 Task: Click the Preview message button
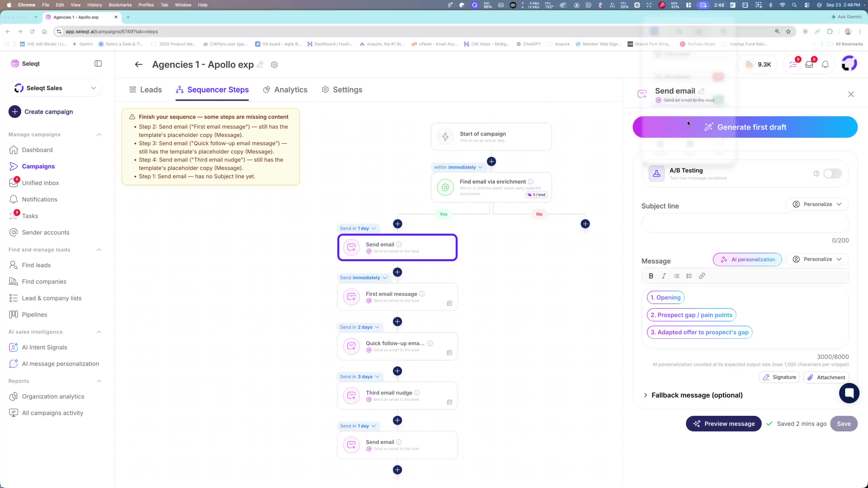tap(723, 424)
